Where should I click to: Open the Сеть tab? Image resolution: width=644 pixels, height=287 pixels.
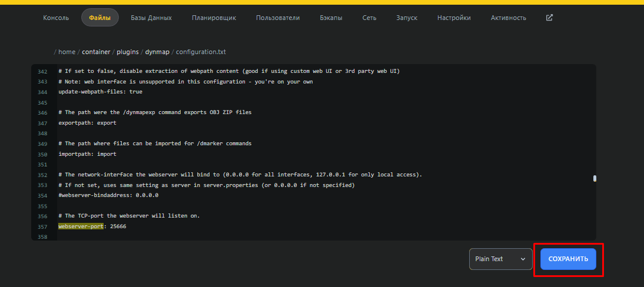point(369,18)
